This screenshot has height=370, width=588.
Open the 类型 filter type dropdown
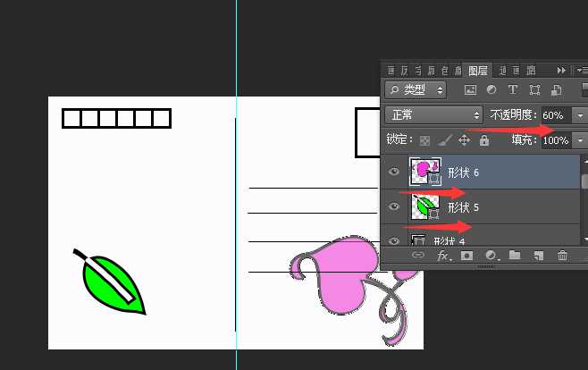(416, 90)
